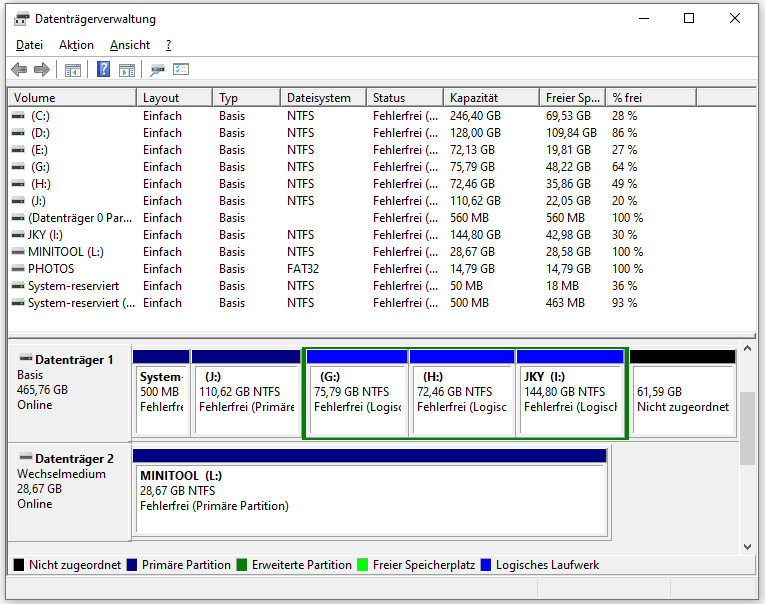
Task: Click the 109,84 GB free space cell
Action: [x=571, y=133]
